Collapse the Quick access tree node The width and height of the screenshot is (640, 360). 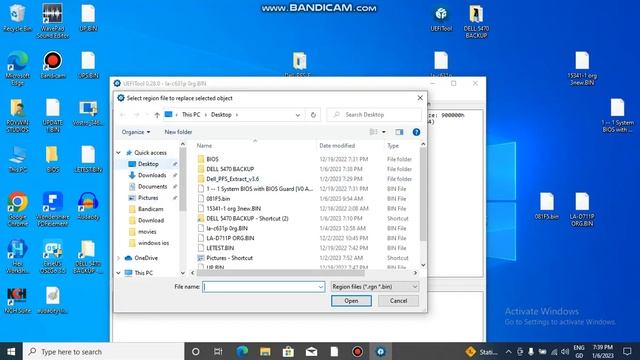(119, 153)
